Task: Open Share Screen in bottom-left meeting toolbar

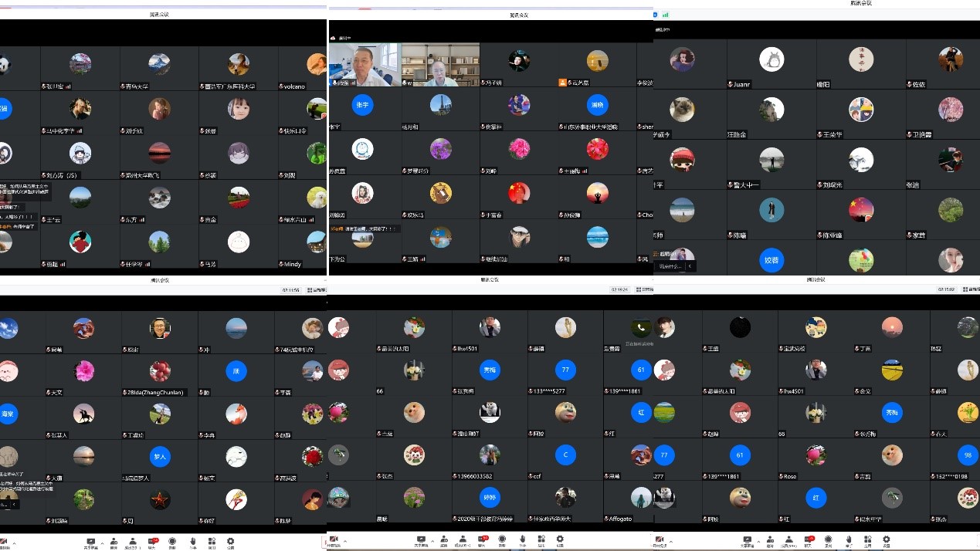Action: (91, 542)
